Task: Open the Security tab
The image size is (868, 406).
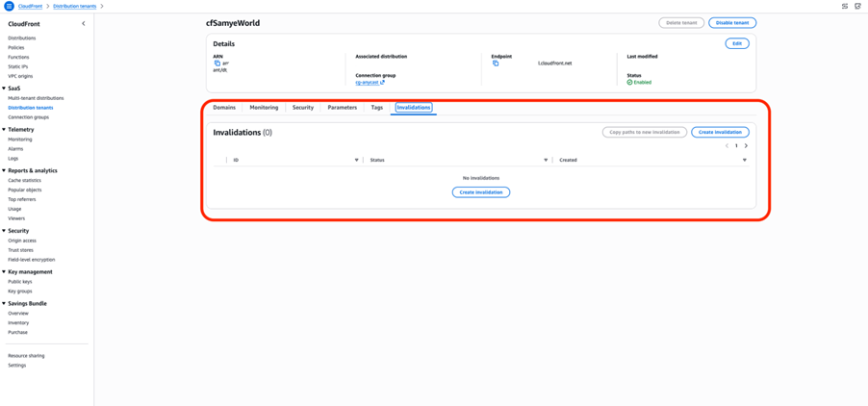Action: point(302,108)
